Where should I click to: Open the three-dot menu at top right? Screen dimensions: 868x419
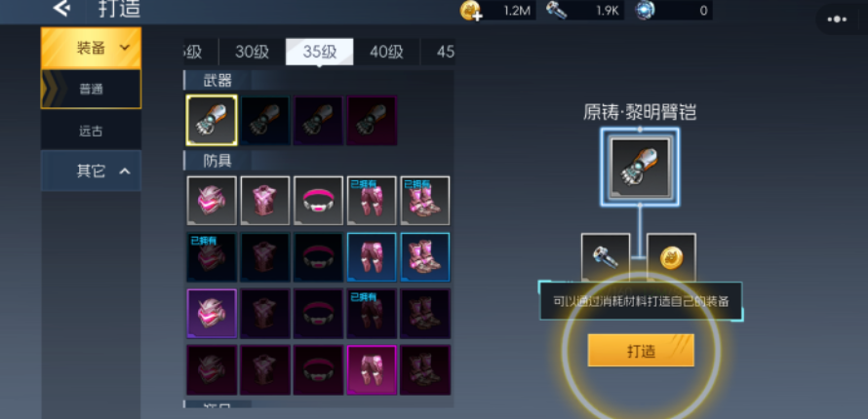point(837,19)
